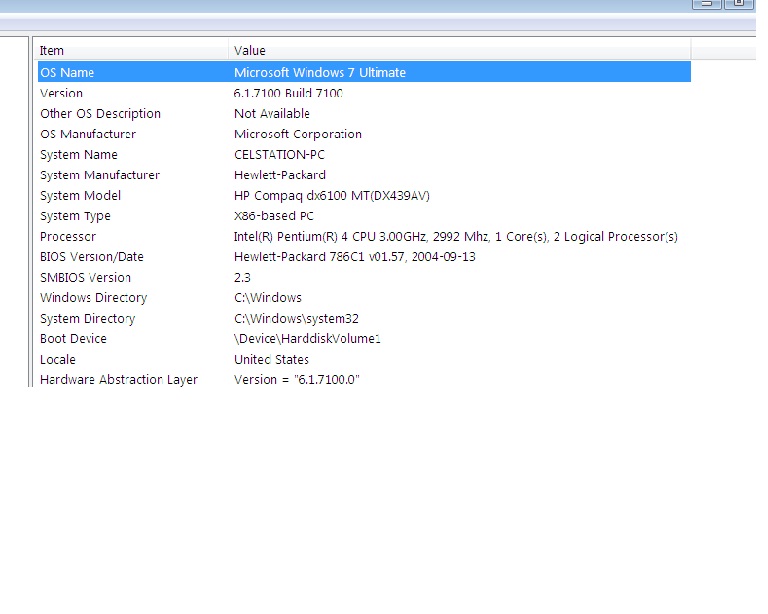Select the Locale row label
The height and width of the screenshot is (614, 768).
(58, 359)
